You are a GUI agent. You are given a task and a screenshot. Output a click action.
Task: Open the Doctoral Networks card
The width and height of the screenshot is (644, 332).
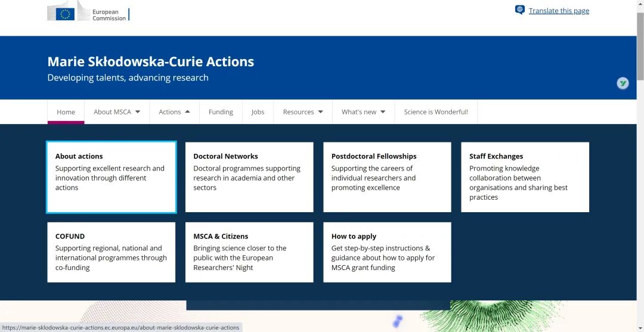click(249, 177)
